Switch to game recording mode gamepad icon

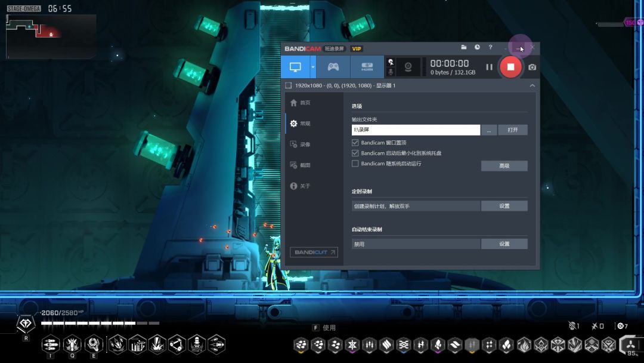click(333, 67)
